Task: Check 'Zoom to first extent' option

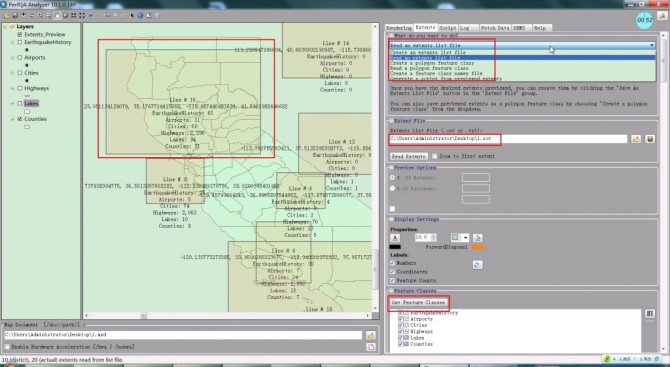Action: tap(435, 156)
